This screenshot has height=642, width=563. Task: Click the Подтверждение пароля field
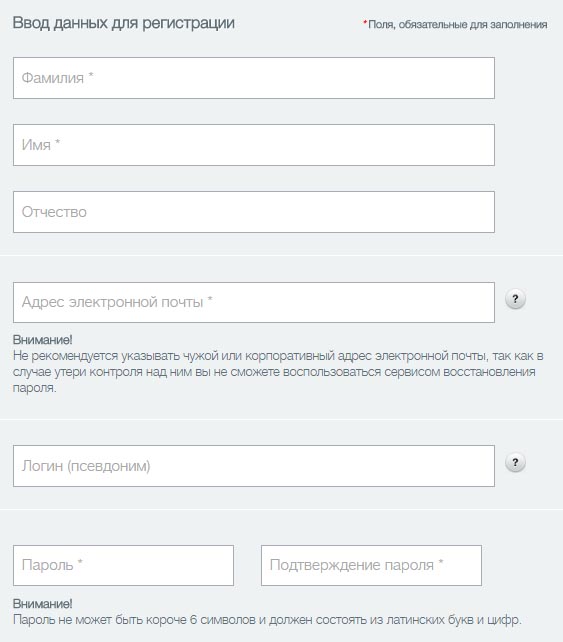[x=371, y=565]
